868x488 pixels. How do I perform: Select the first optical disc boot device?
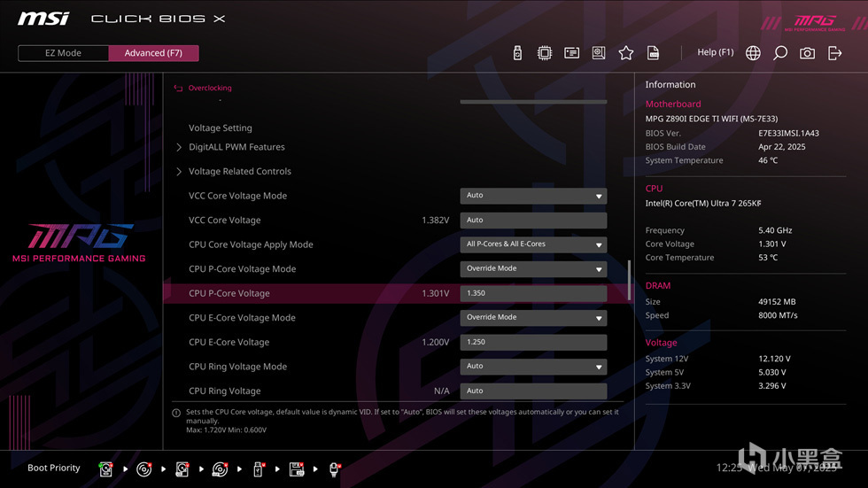143,469
